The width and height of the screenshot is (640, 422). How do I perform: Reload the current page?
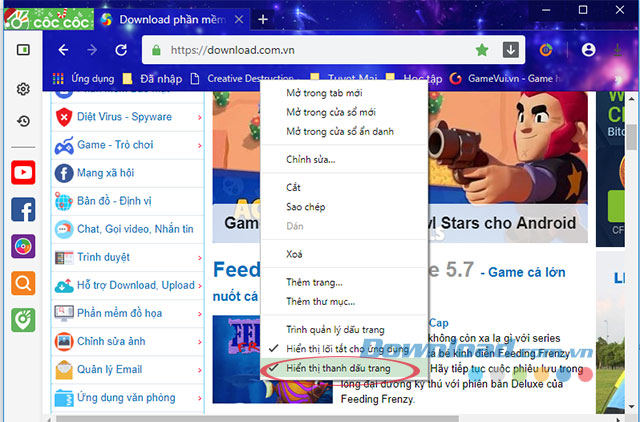point(121,50)
